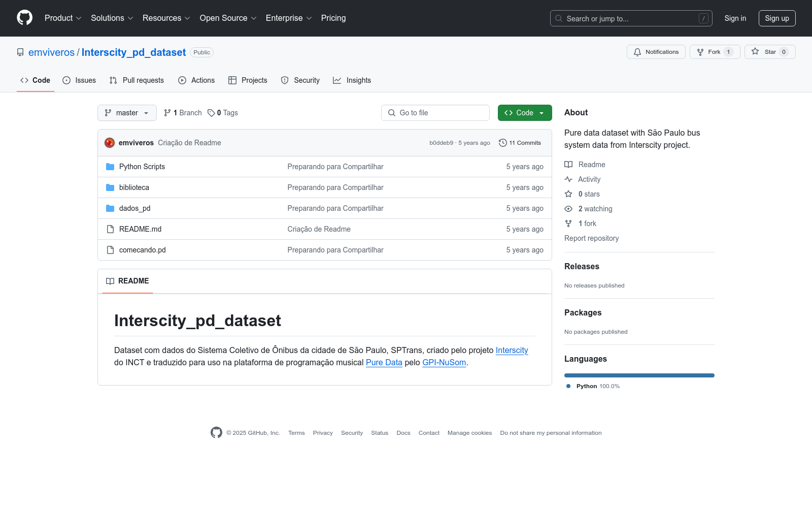Click the repository icon beside emviveros

[20, 52]
